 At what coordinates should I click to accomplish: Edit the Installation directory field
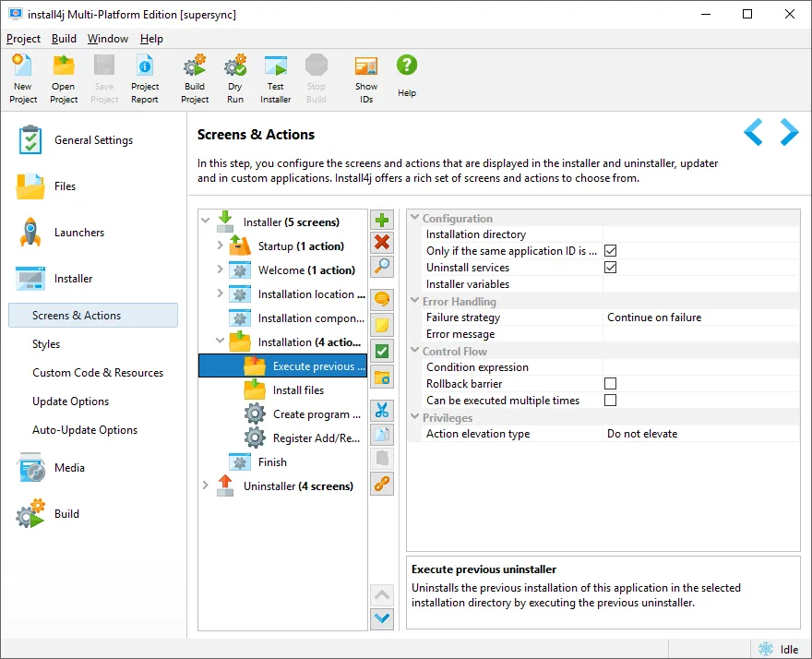(701, 234)
